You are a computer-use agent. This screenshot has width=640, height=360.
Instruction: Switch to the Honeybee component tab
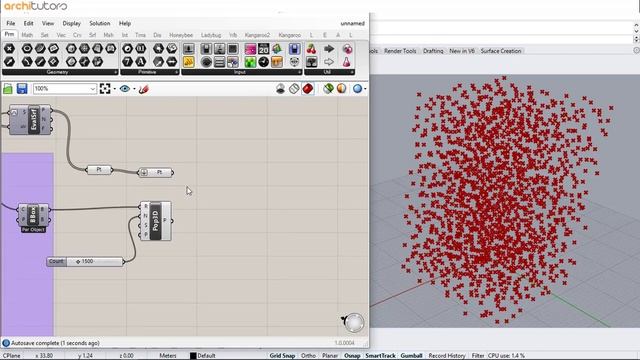click(x=181, y=35)
